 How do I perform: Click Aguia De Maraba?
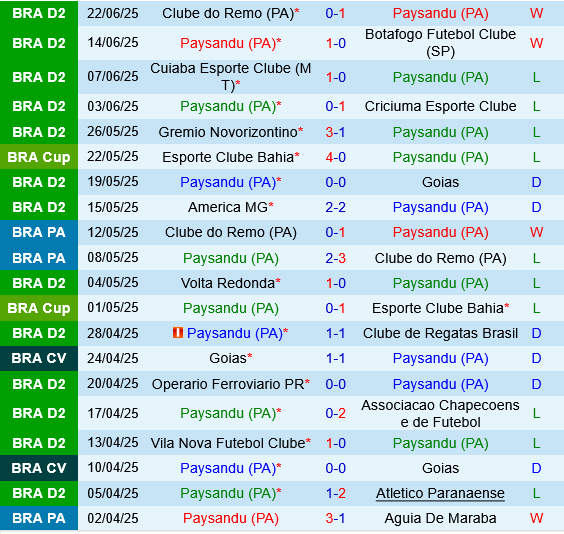440,518
